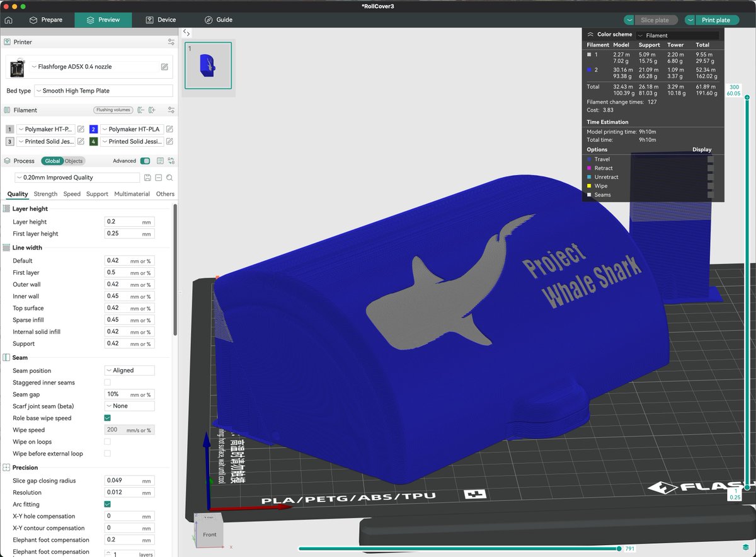The width and height of the screenshot is (756, 557).
Task: Uncheck Role base wipe speed
Action: coord(107,418)
